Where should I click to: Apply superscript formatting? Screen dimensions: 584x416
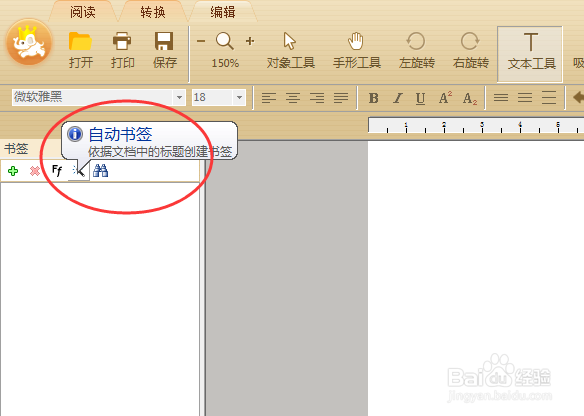[x=445, y=98]
